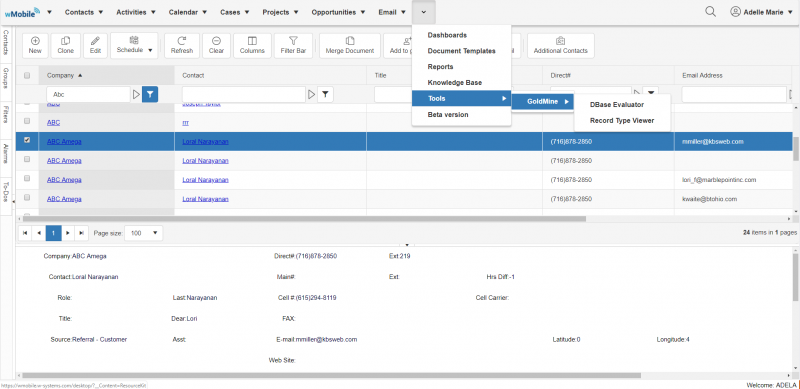800x389 pixels.
Task: Collapse the more-menu chevron button
Action: 423,12
